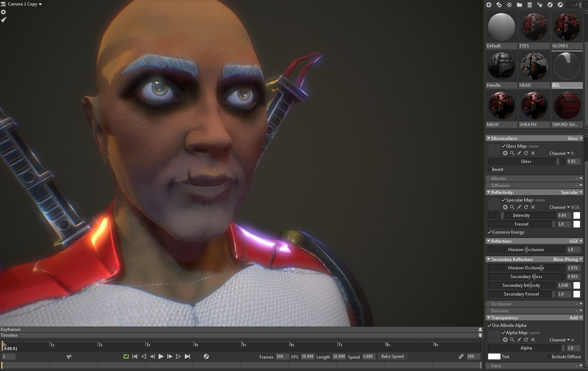Toggle the Alpha Map checkbox
The height and width of the screenshot is (371, 588).
click(503, 332)
